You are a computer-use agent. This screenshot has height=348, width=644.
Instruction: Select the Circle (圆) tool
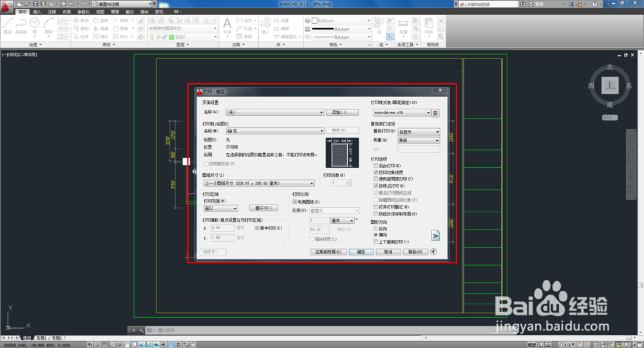(x=35, y=26)
